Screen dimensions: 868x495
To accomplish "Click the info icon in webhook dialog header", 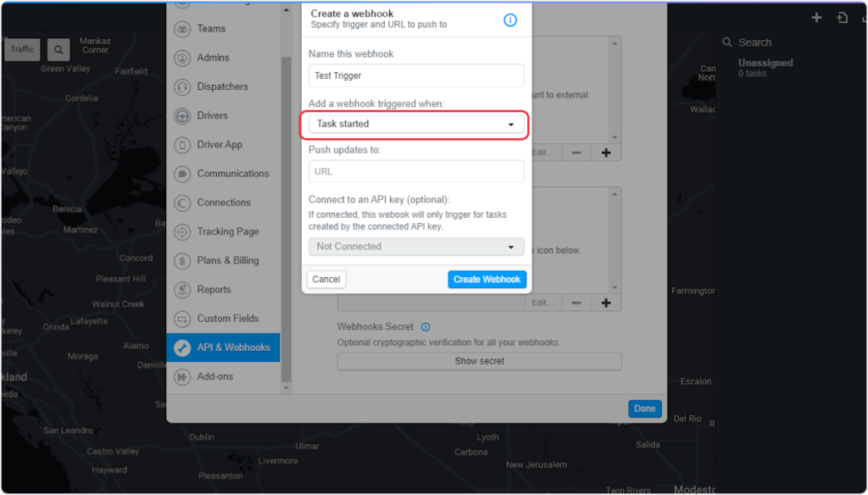I will [510, 19].
